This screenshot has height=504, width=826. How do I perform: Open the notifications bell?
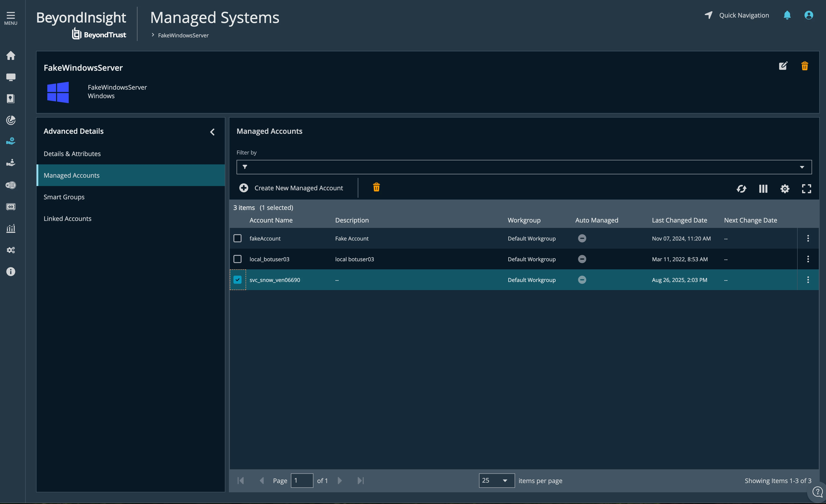[x=787, y=15]
